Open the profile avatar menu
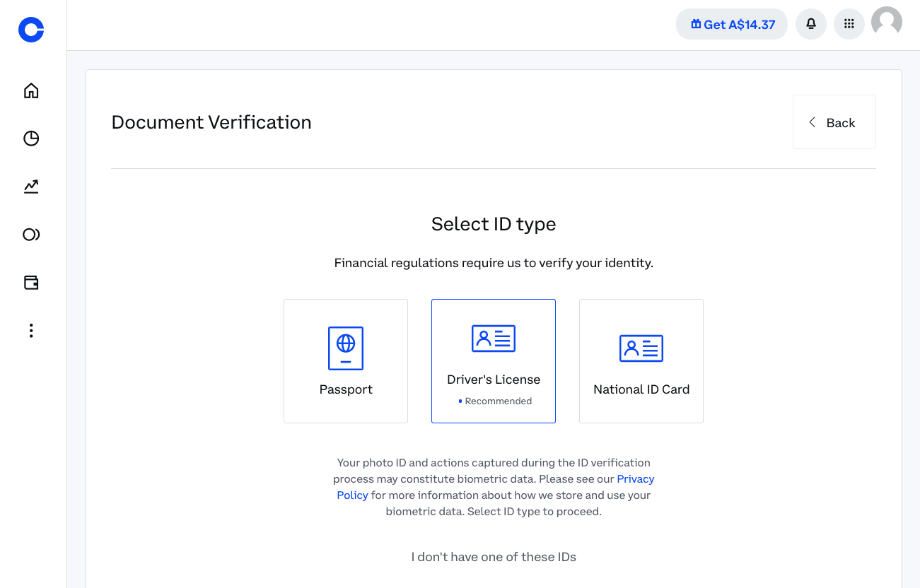The height and width of the screenshot is (588, 920). pyautogui.click(x=887, y=22)
